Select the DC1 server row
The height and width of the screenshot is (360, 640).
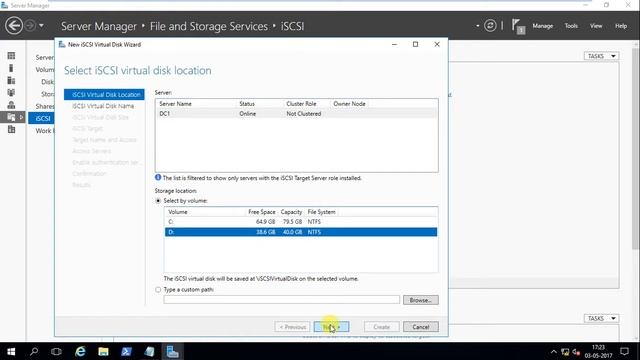pos(296,113)
